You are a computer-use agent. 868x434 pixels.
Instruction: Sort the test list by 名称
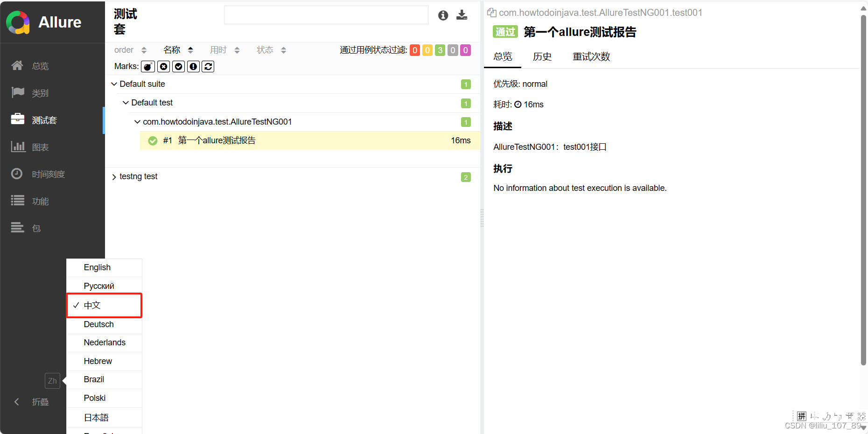[x=178, y=50]
